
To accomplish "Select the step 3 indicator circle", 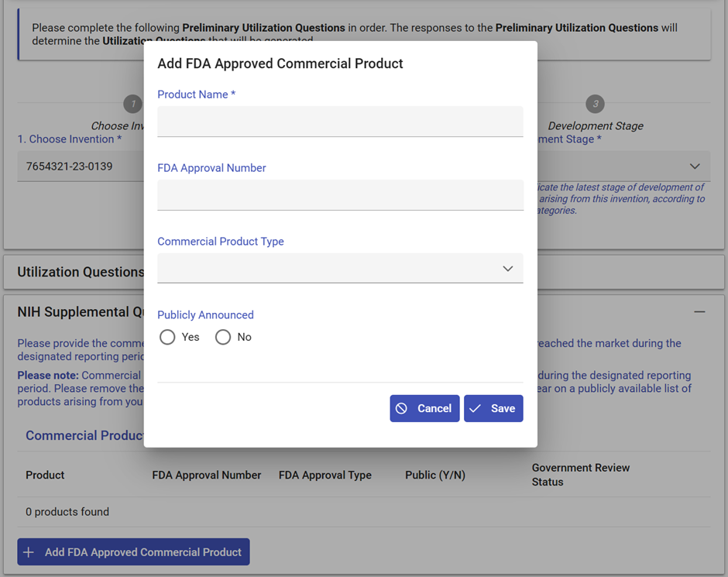I will pyautogui.click(x=595, y=103).
